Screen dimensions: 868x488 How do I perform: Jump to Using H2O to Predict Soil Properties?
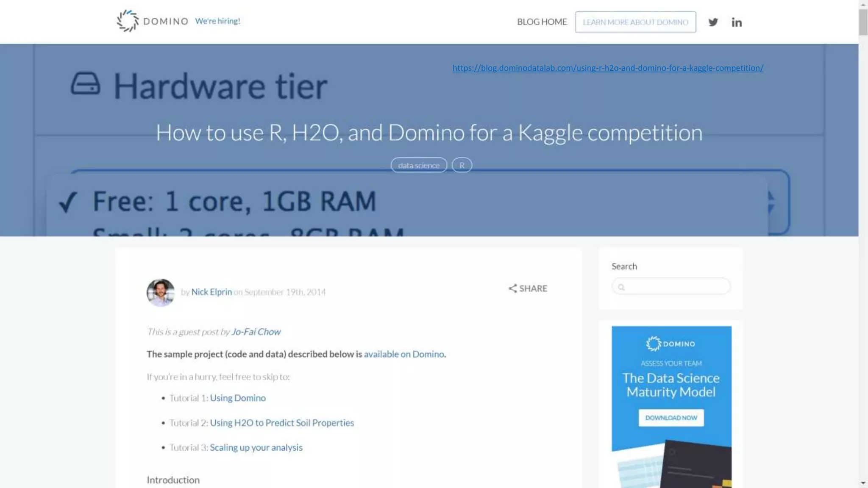[282, 423]
